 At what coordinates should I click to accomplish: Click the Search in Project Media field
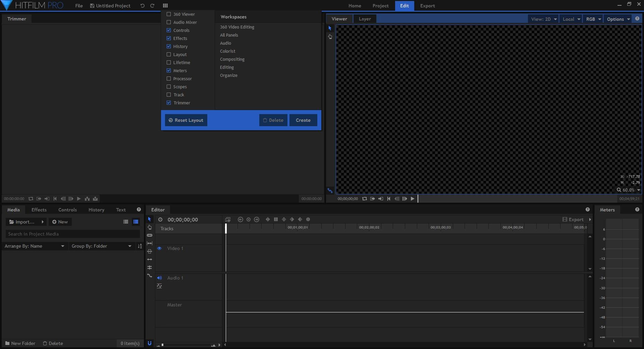pos(72,234)
